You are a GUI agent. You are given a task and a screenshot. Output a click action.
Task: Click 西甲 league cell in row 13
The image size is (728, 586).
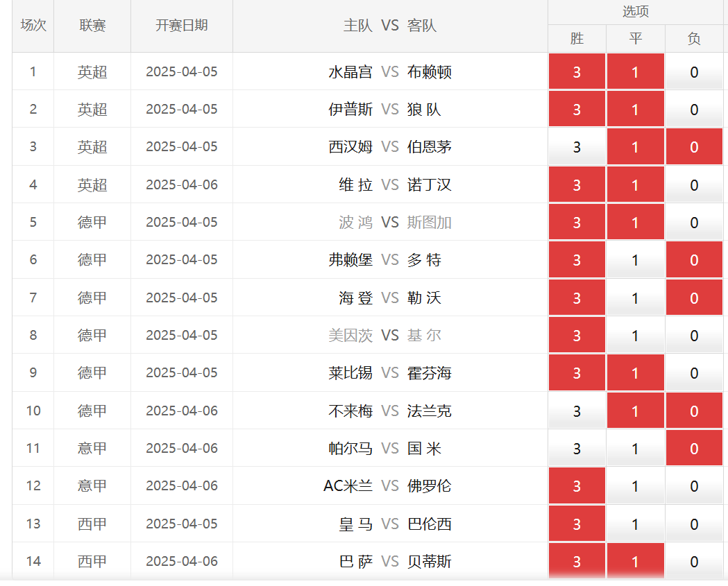click(92, 524)
